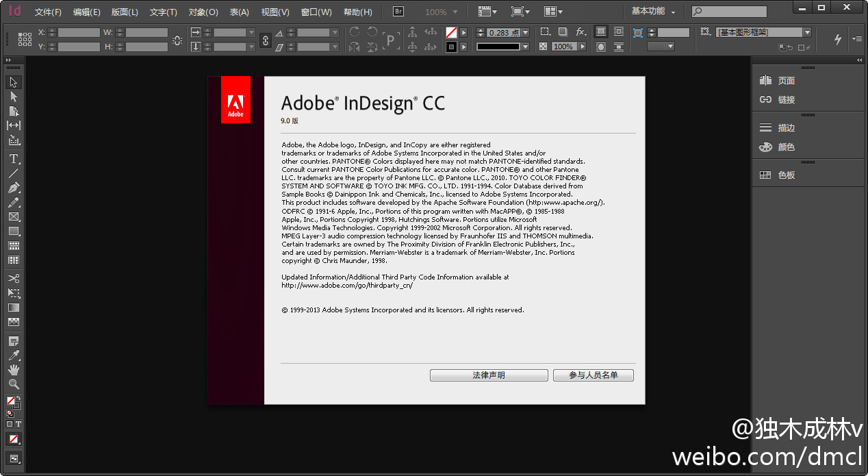Click the Rotate 90° clockwise icon
Image resolution: width=868 pixels, height=476 pixels.
click(354, 32)
